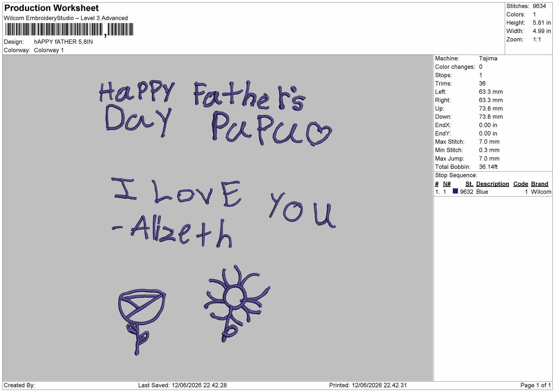Click the 'Description' column header

click(x=492, y=184)
